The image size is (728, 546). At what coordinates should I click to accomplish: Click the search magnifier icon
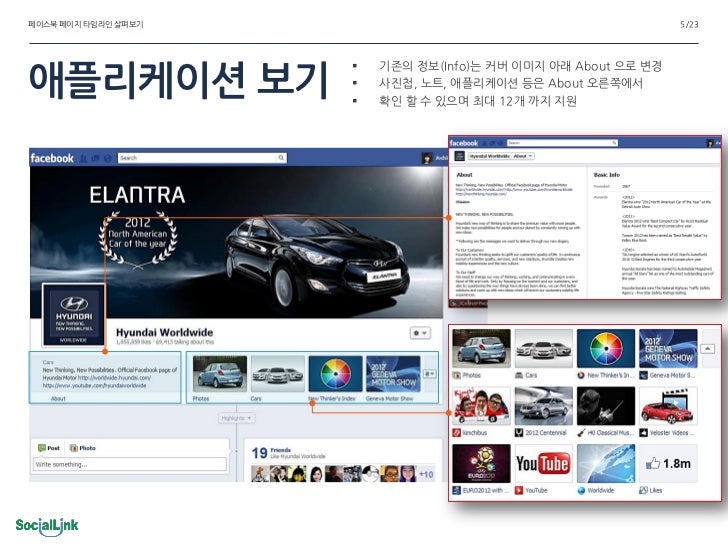tap(281, 158)
